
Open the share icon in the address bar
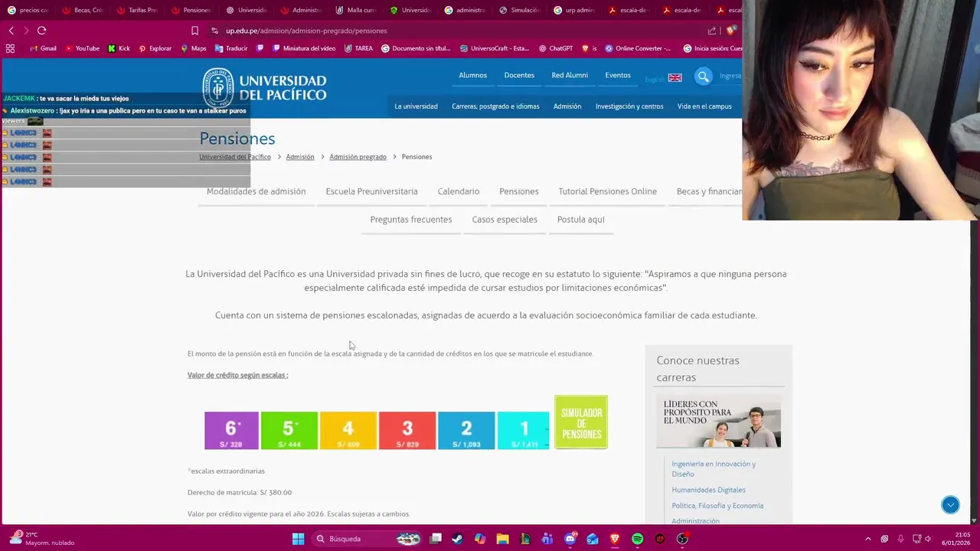[712, 31]
